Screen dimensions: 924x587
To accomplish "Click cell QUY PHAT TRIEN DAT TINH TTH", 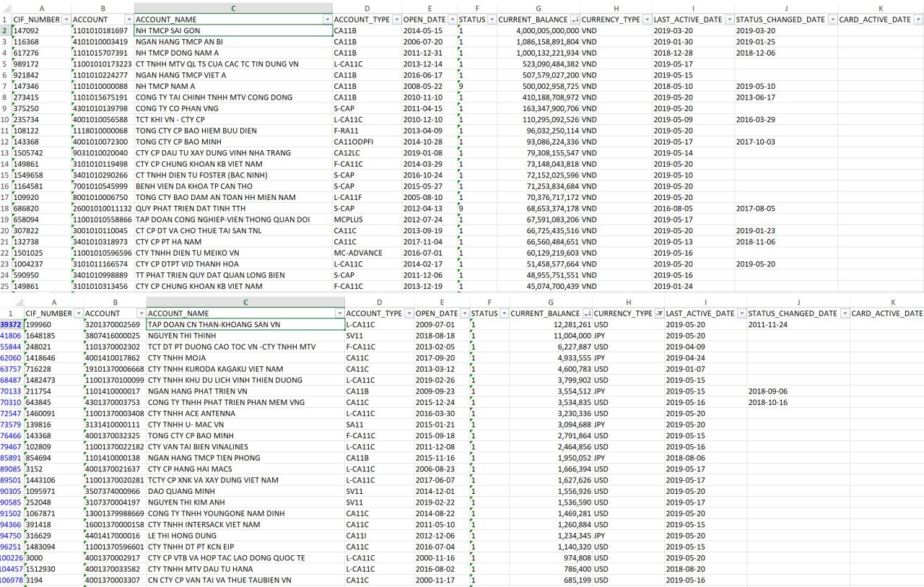I will click(x=233, y=208).
